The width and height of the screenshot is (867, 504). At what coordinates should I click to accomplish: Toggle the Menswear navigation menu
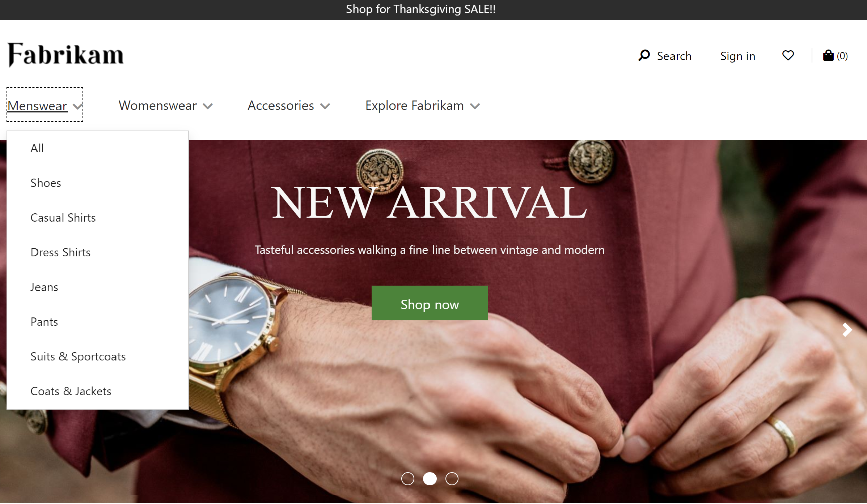[45, 105]
